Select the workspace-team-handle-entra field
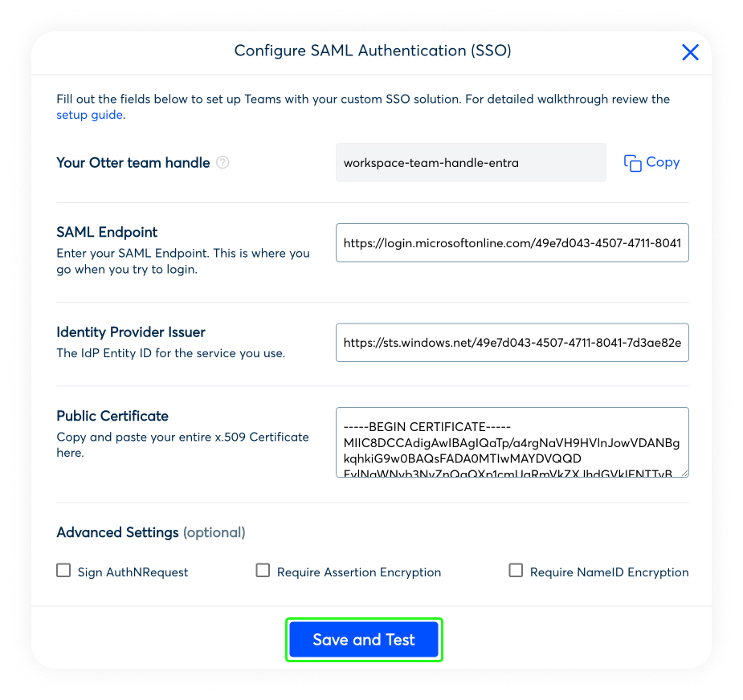This screenshot has width=743, height=700. [471, 163]
